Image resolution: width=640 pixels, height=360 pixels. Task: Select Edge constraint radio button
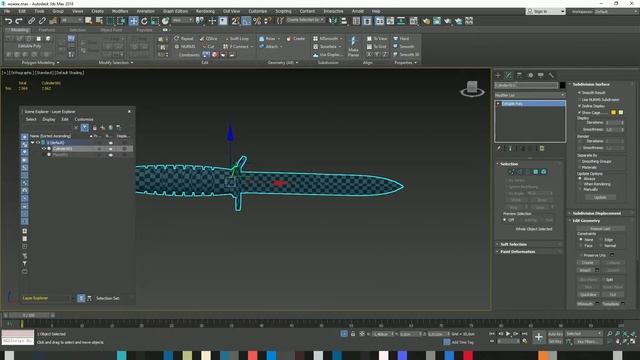click(601, 240)
